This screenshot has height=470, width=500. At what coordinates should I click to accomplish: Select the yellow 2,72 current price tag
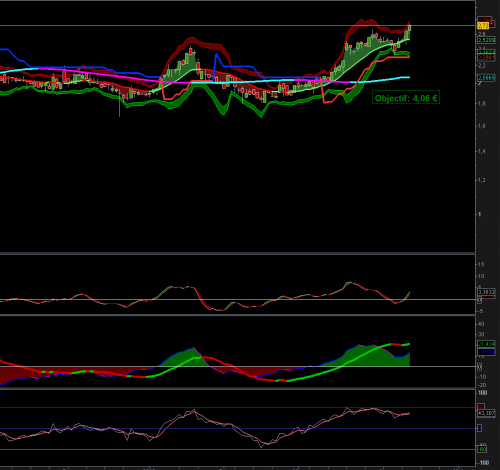coord(483,26)
